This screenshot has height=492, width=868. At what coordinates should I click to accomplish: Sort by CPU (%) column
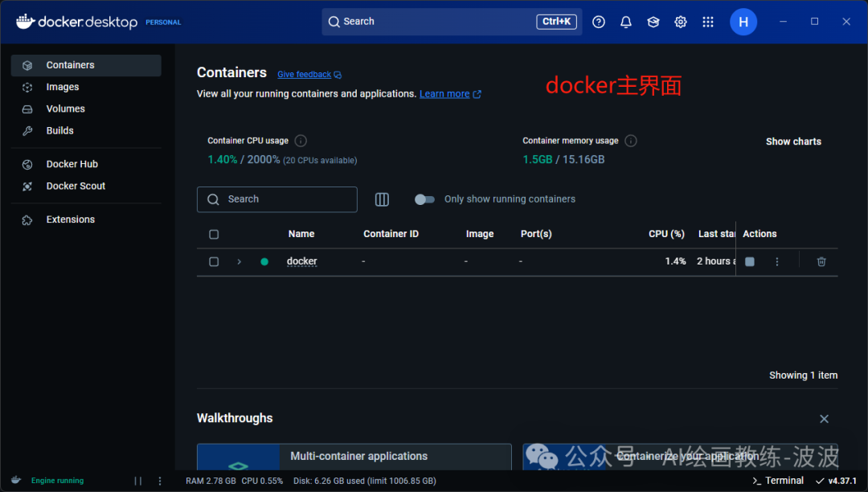[x=666, y=234]
